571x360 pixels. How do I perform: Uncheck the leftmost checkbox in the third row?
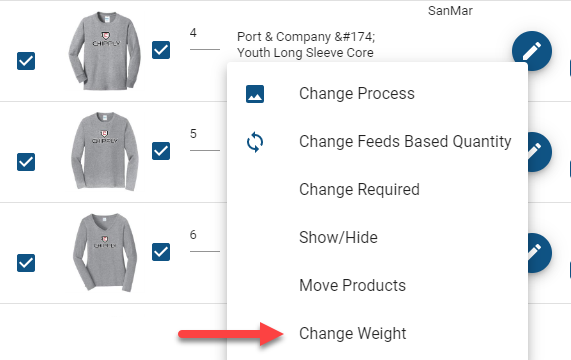coord(26,263)
